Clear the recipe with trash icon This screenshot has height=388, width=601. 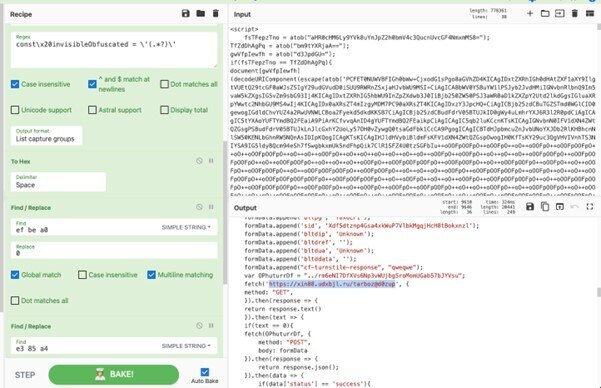click(215, 14)
